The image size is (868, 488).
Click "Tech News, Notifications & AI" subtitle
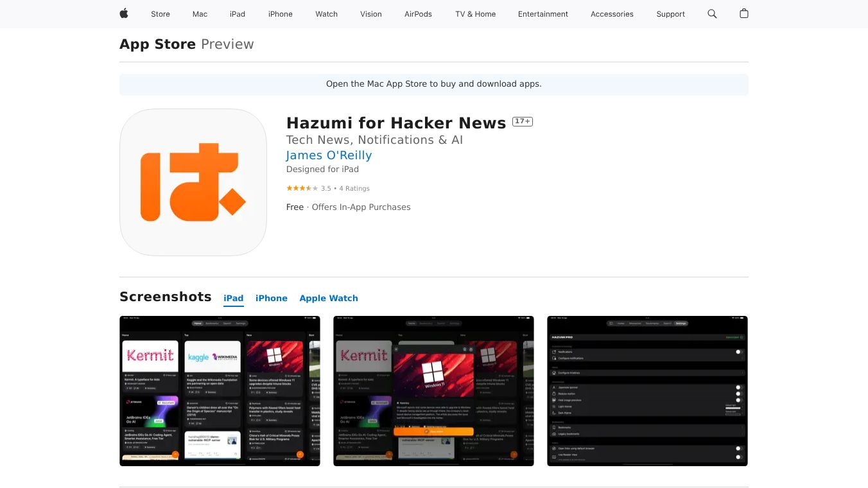tap(374, 140)
